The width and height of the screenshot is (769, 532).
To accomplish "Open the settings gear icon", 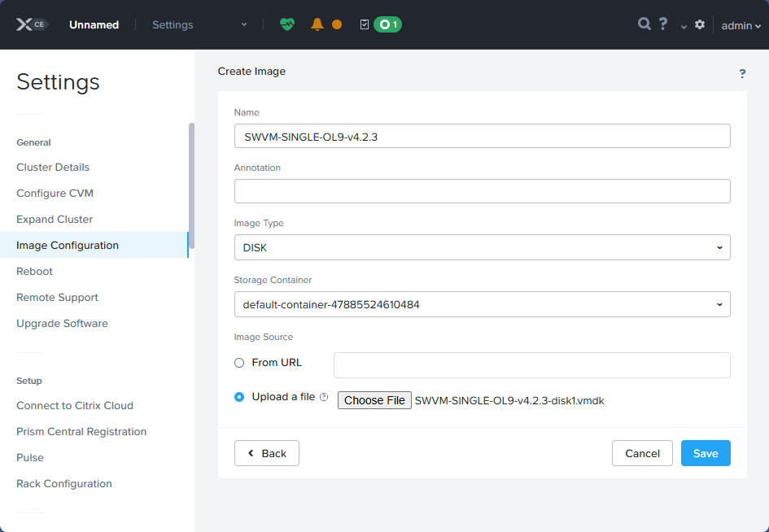I will click(x=699, y=24).
